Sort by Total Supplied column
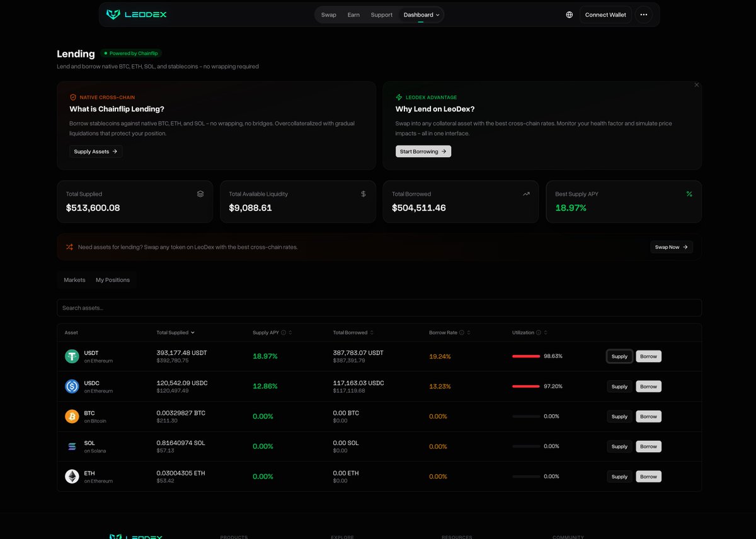Screen dimensions: 756x539 175,332
